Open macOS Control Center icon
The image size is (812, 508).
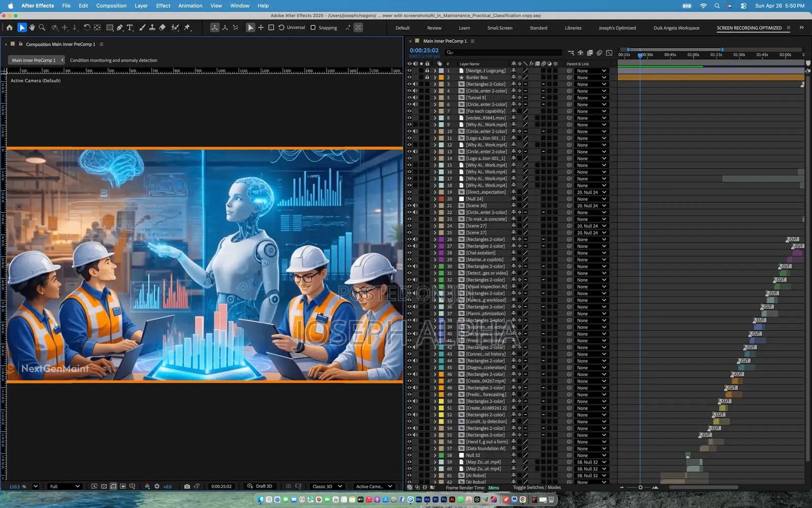point(743,6)
